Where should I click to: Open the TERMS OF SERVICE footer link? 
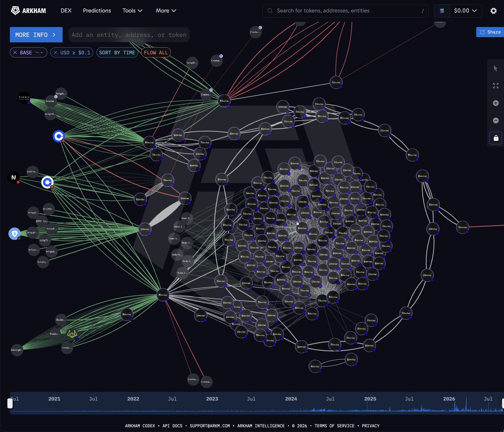(x=334, y=426)
